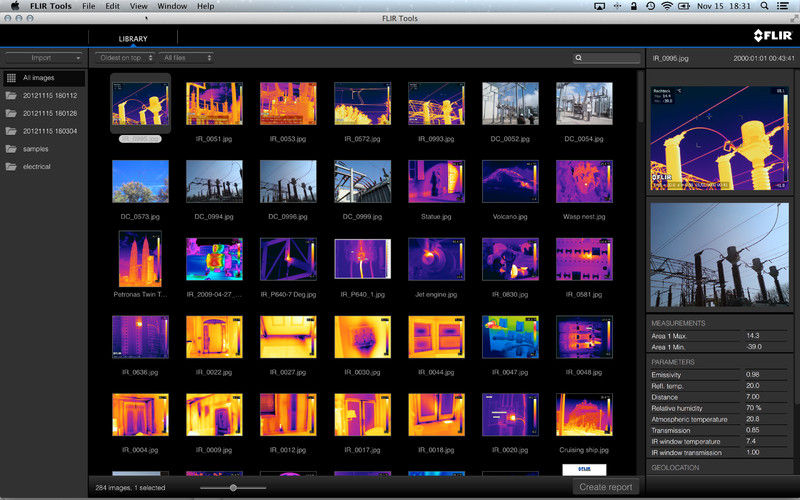Select the samples folder icon
The width and height of the screenshot is (800, 500).
[11, 149]
